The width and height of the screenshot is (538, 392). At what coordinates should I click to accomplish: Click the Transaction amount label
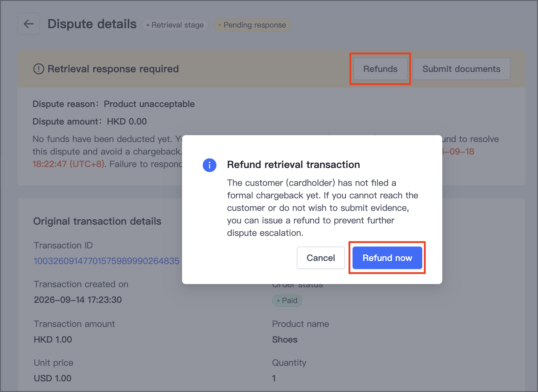[74, 324]
